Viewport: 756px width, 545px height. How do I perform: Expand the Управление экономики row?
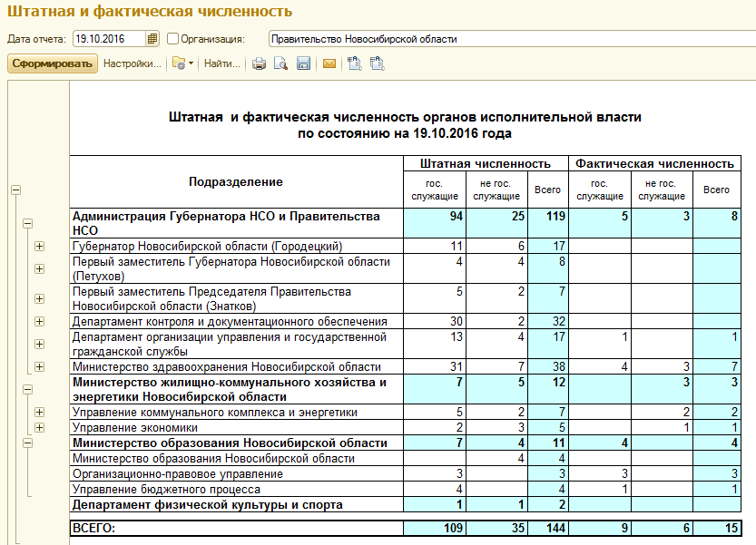click(40, 427)
